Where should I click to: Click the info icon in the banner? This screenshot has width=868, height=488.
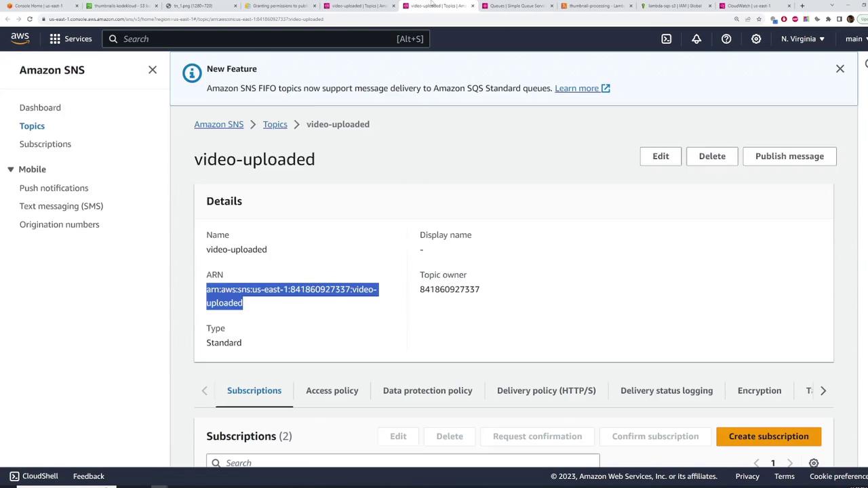192,73
